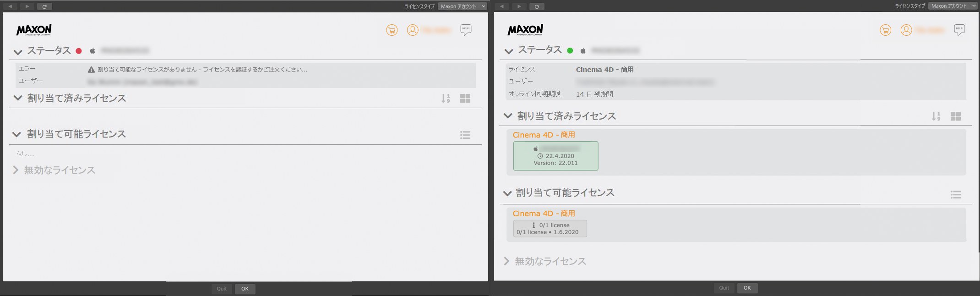Open license type dropdown in right window
This screenshot has height=296, width=980.
coord(953,6)
